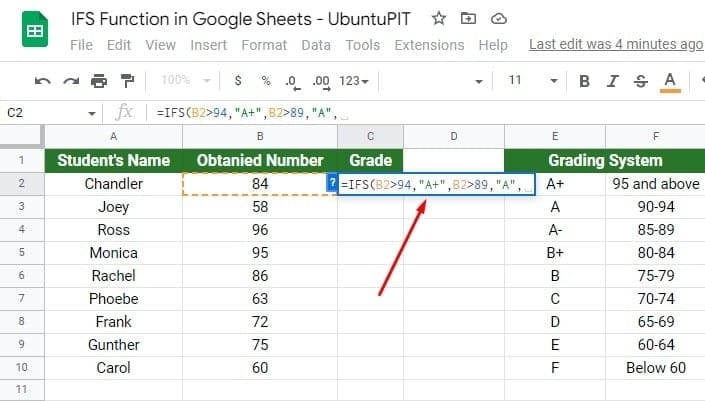The image size is (705, 401).
Task: Toggle bold formatting
Action: point(584,81)
